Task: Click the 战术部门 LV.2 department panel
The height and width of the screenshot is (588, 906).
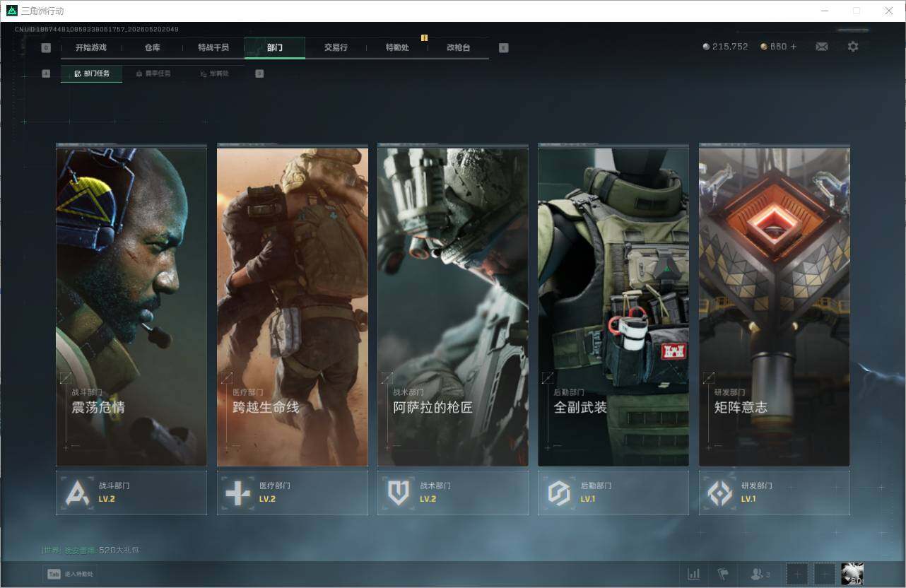Action: (x=452, y=493)
